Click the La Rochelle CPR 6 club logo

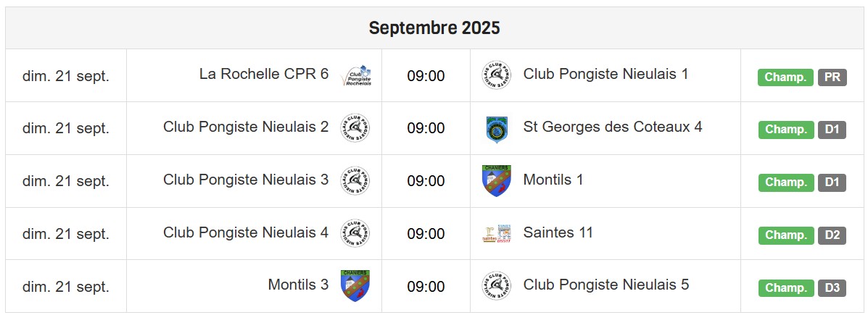coord(355,76)
